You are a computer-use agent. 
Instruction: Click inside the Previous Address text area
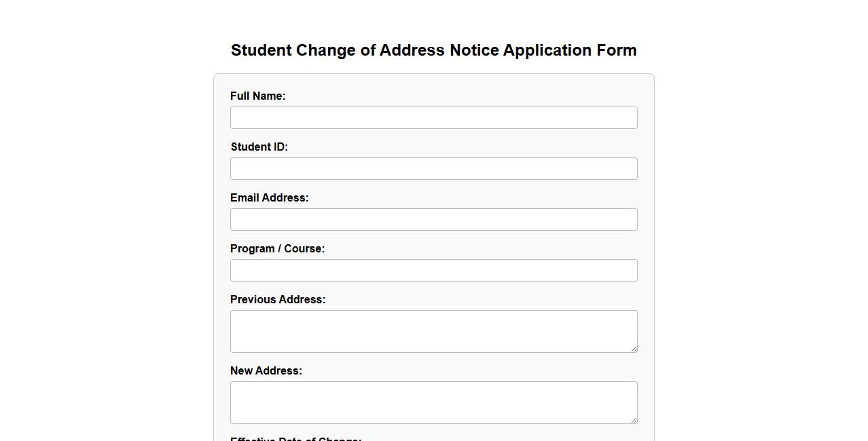coord(433,331)
